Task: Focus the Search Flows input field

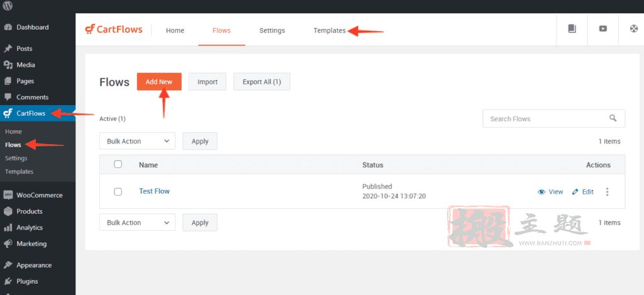Action: coord(554,118)
